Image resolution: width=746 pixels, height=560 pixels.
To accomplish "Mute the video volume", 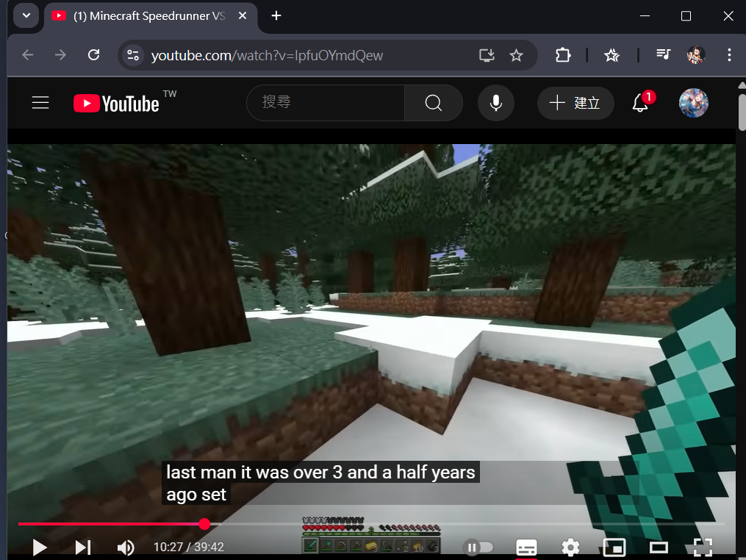I will pyautogui.click(x=126, y=548).
